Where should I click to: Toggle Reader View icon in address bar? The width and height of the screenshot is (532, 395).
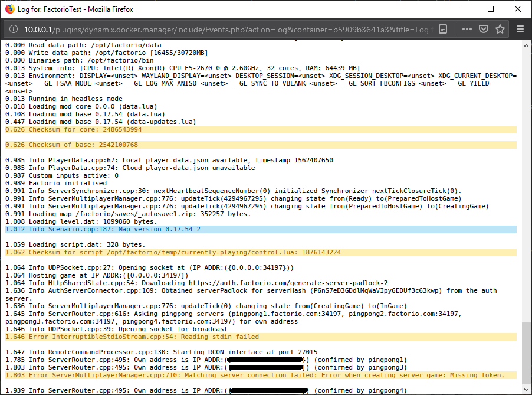[443, 29]
